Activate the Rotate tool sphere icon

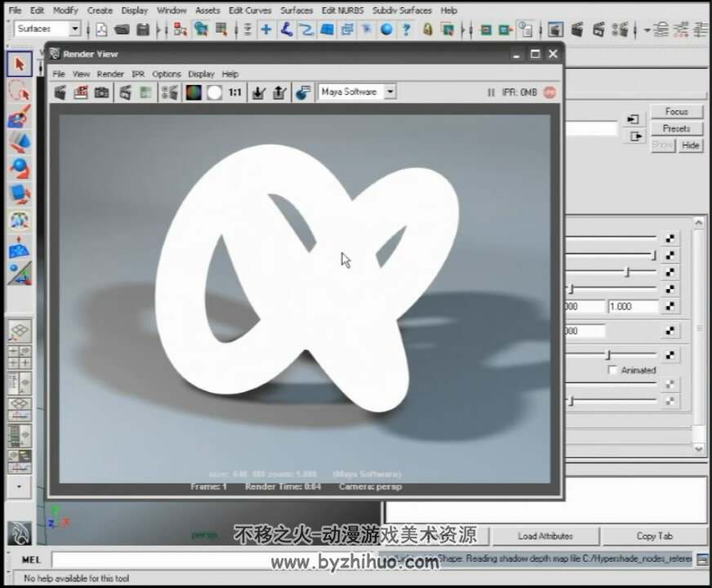click(19, 168)
